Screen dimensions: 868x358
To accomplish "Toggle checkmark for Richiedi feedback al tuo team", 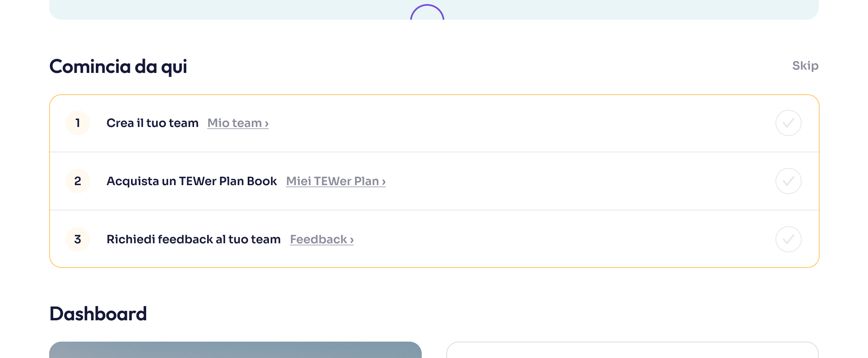I will click(788, 239).
